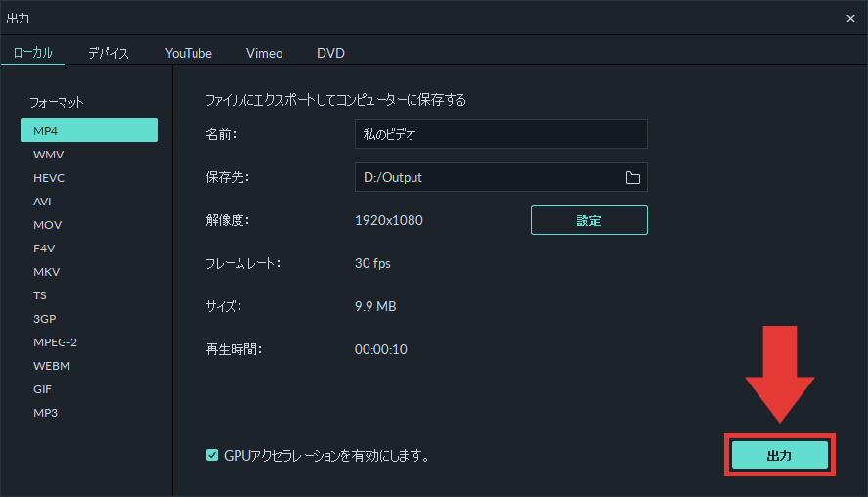Open the folder browse icon for 保存先
Screen dimensions: 868x497
[632, 177]
